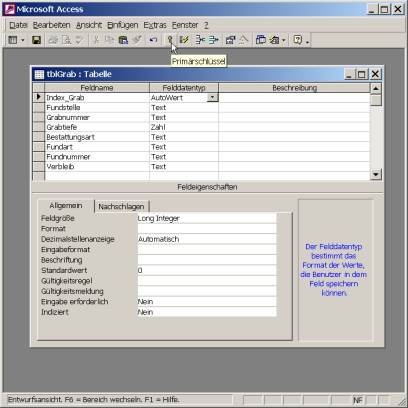The height and width of the screenshot is (408, 408).
Task: Click the Copy toolbar icon
Action: click(x=109, y=40)
